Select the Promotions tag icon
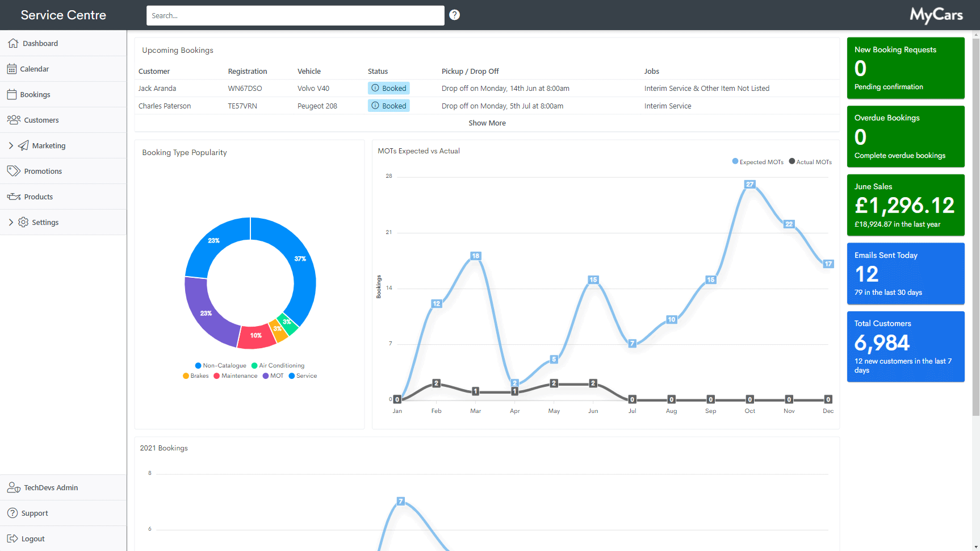This screenshot has height=551, width=980. pyautogui.click(x=14, y=171)
